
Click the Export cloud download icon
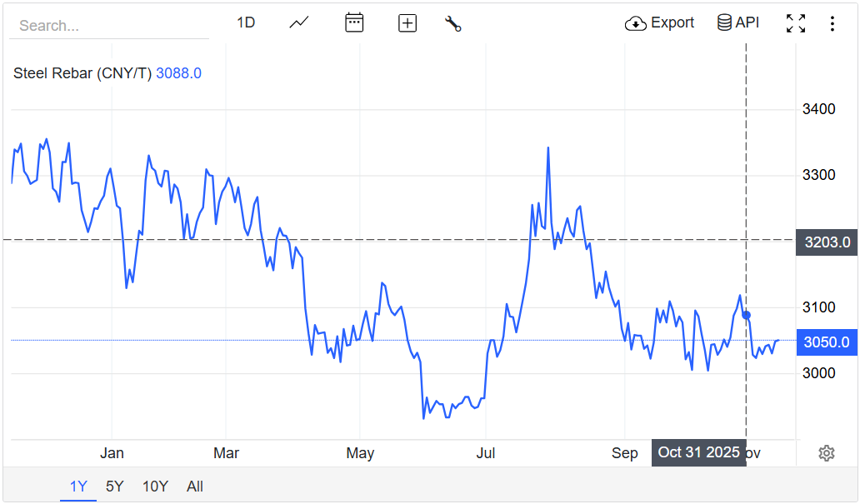tap(636, 23)
